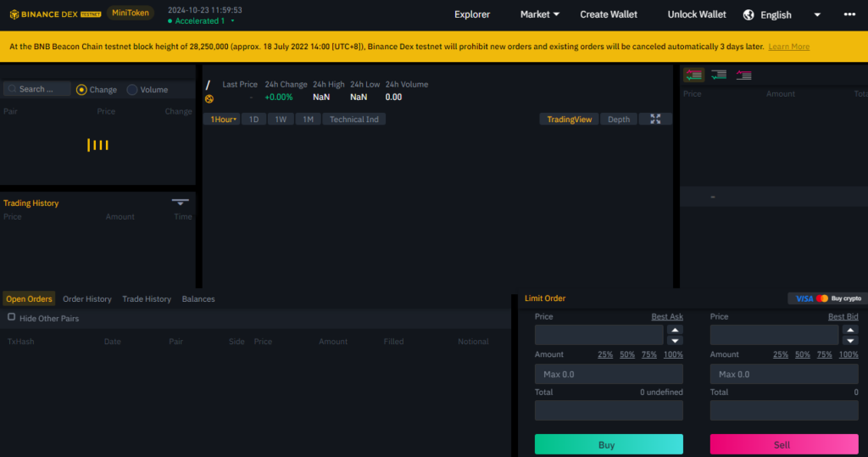Select the 1D chart interval
The width and height of the screenshot is (868, 457).
coord(253,119)
